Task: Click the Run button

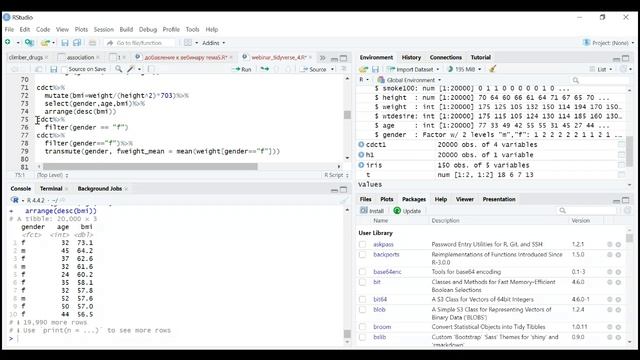Action: click(242, 69)
